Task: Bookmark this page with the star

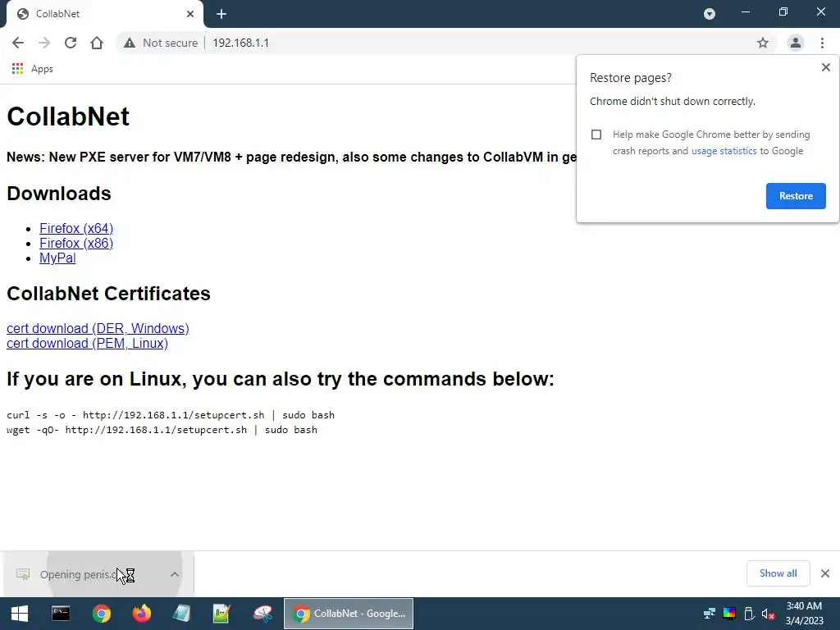Action: click(763, 43)
